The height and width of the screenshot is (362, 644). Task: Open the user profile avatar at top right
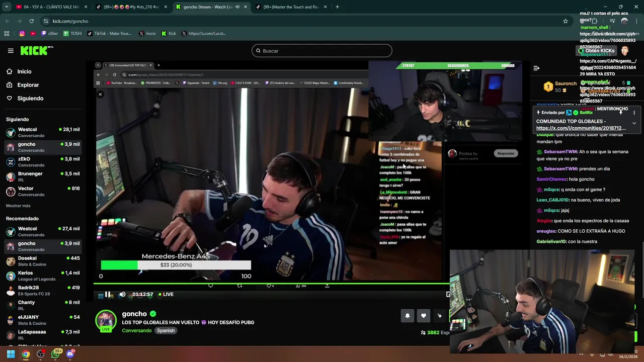[624, 51]
